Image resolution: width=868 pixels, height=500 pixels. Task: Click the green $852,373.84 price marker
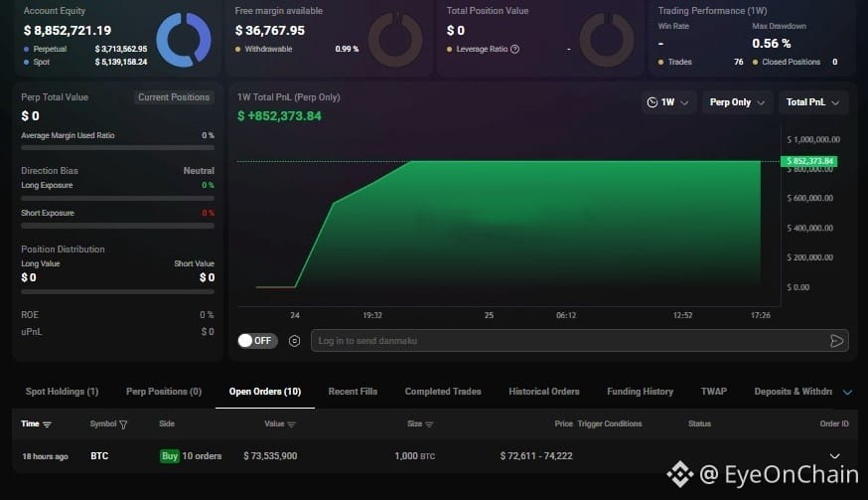[x=808, y=161]
